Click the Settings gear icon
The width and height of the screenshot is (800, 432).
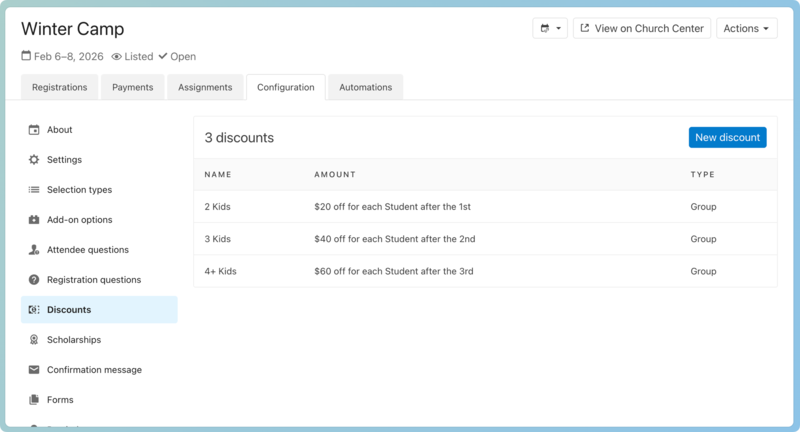click(34, 160)
